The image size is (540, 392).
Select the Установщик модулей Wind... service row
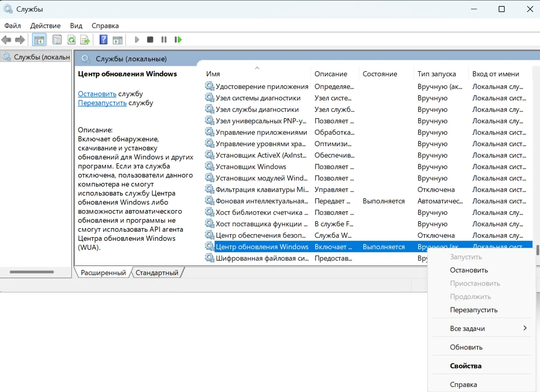pyautogui.click(x=368, y=178)
